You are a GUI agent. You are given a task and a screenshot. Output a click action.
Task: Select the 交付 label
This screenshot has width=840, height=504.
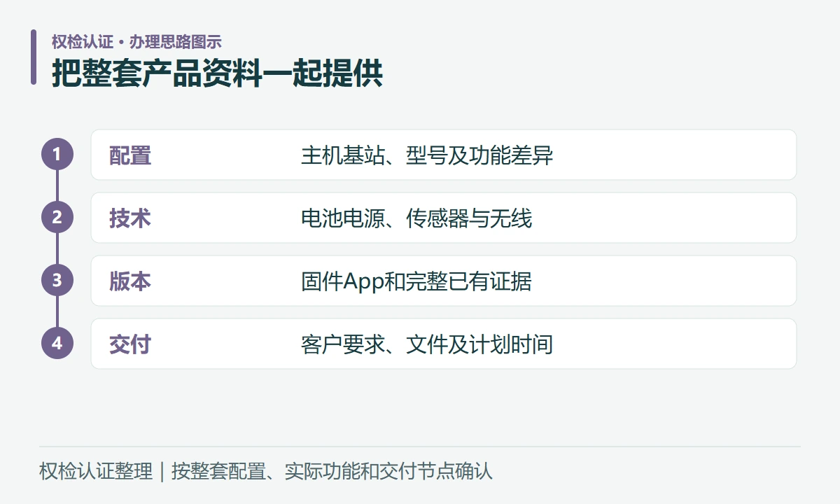pos(130,344)
